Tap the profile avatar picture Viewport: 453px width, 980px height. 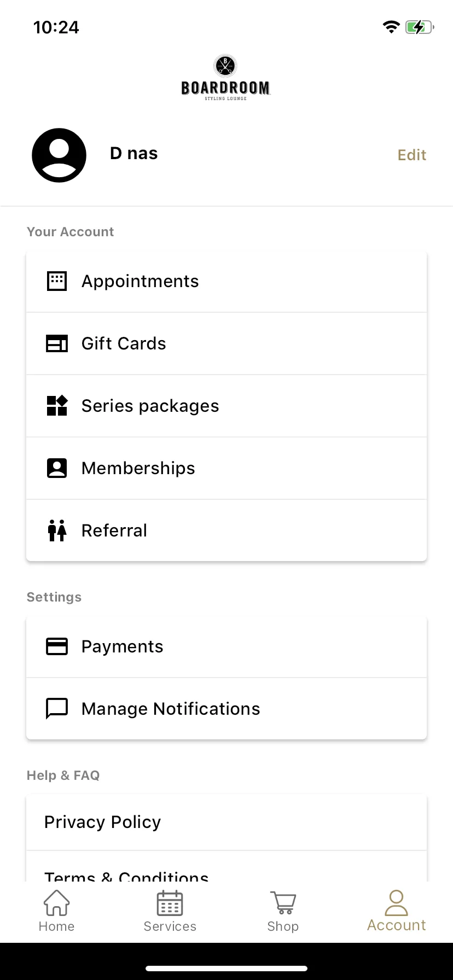pyautogui.click(x=59, y=155)
